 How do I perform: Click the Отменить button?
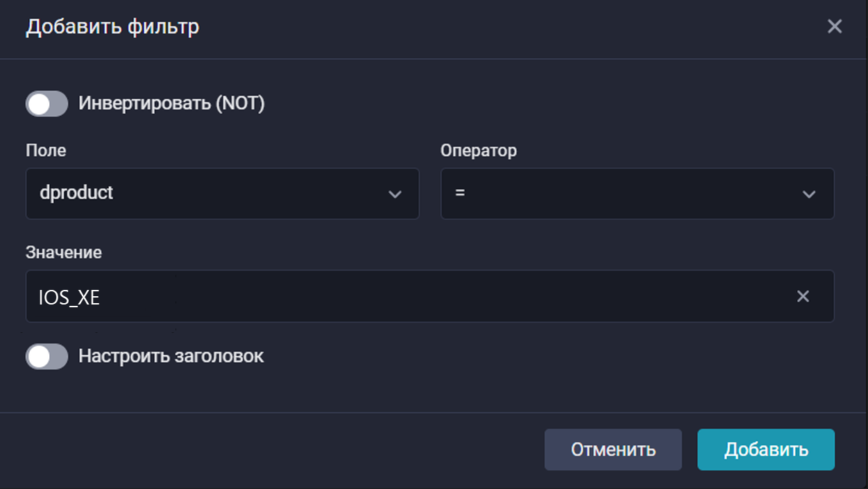(613, 449)
